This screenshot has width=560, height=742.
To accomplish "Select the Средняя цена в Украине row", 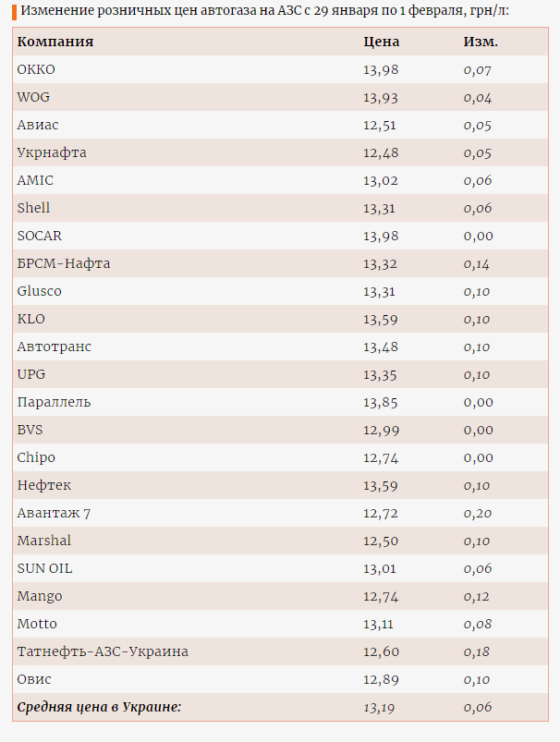I will [x=280, y=707].
